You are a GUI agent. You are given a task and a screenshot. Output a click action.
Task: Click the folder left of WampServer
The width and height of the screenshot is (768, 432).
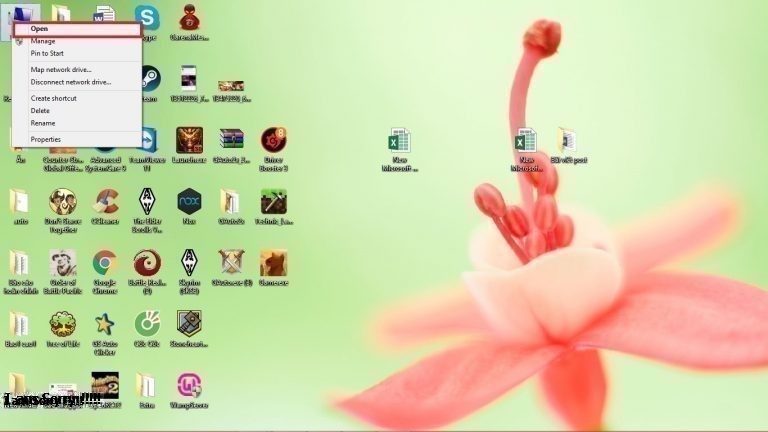[146, 385]
